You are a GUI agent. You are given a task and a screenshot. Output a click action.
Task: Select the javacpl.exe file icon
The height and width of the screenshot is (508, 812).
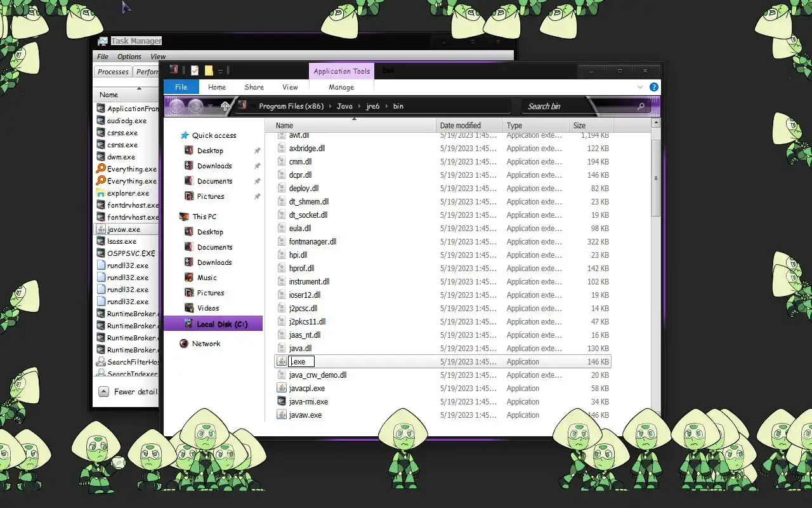click(x=282, y=388)
